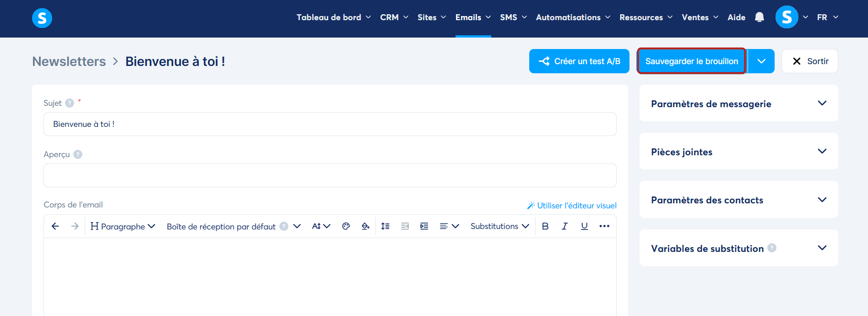
Task: Increase paragraph indent
Action: pyautogui.click(x=424, y=226)
